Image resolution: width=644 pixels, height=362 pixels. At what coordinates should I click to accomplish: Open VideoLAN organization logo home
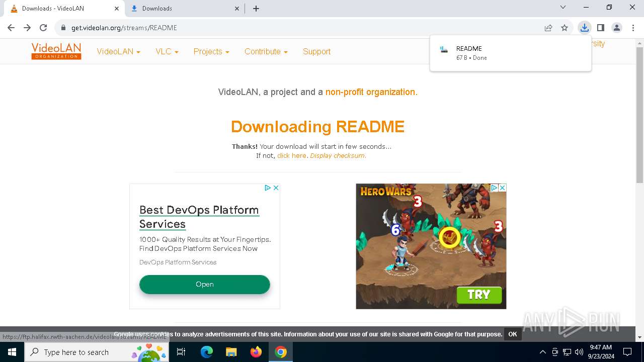point(56,51)
